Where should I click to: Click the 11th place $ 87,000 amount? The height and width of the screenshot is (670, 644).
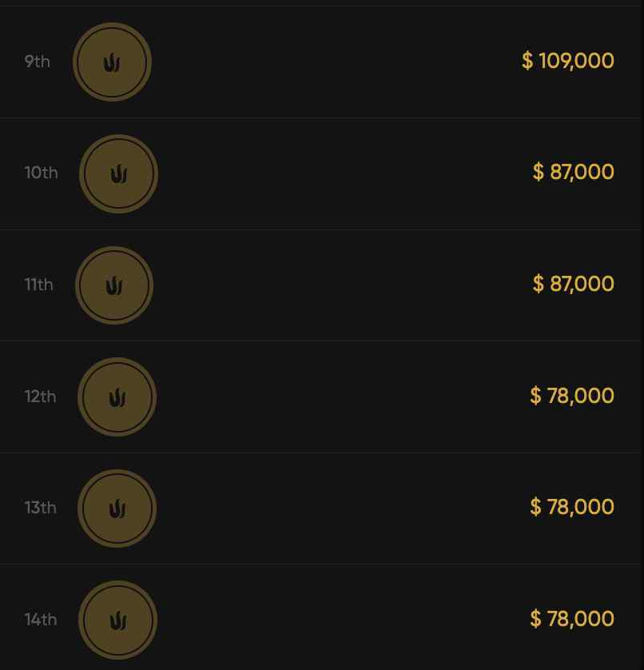click(573, 284)
